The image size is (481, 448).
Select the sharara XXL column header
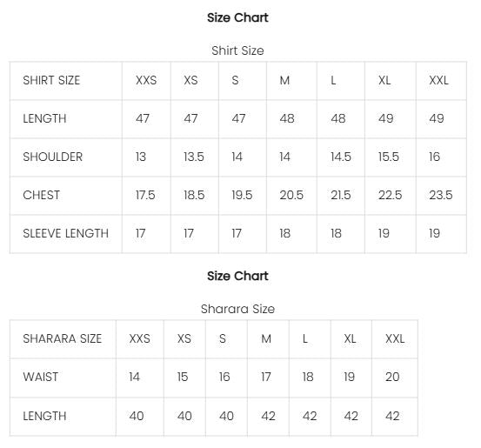click(395, 338)
